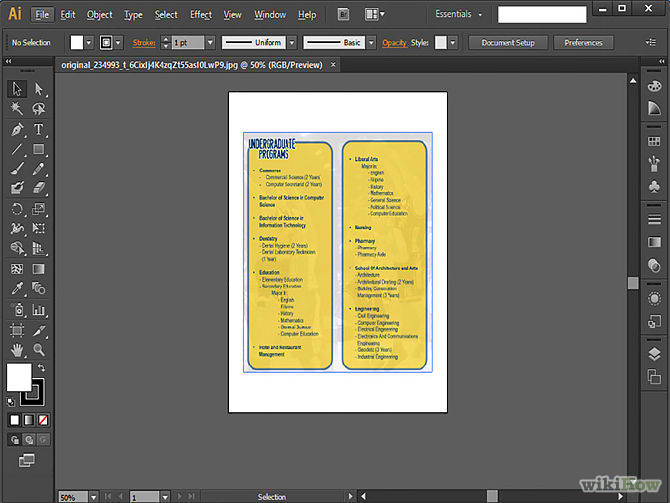Select the Selection tool (black arrow)

point(17,89)
